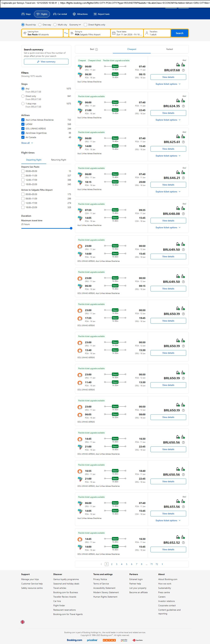Click the swap origin and destination arrows icon

coord(66,33)
